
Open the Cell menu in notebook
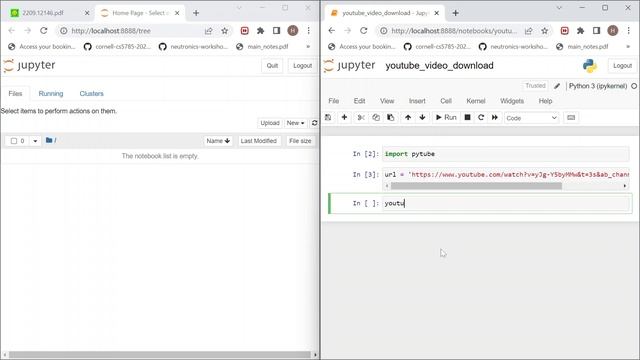click(446, 101)
